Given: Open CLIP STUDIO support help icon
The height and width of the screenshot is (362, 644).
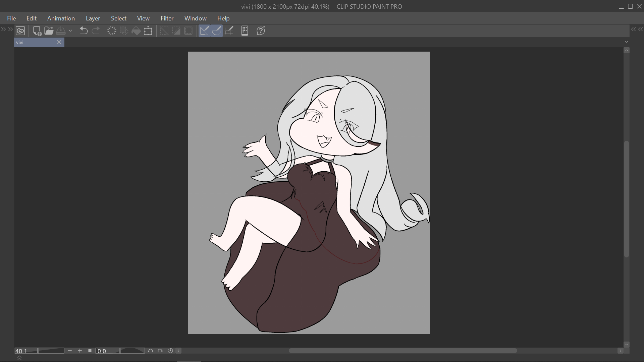Looking at the screenshot, I should [x=261, y=31].
